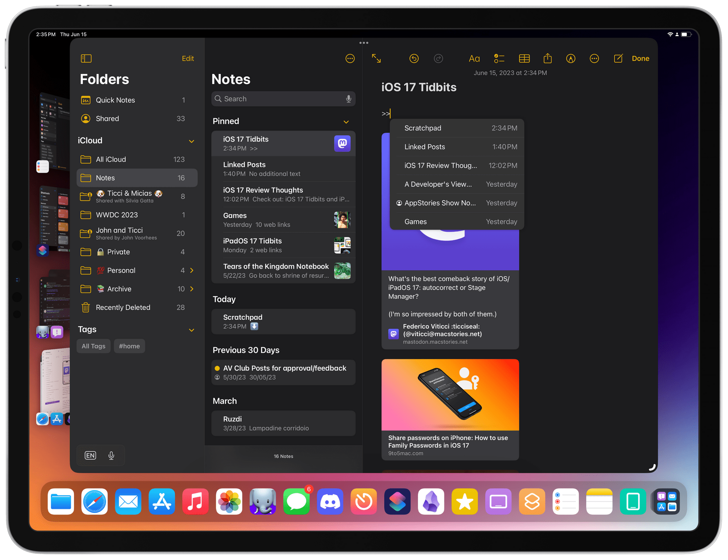Insert a table into the note

point(524,58)
